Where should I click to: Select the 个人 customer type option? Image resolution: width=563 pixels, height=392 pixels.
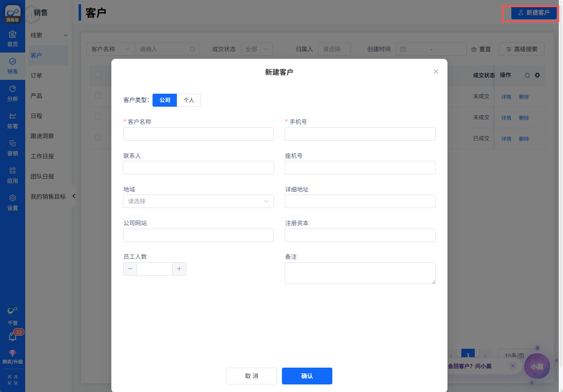coord(189,100)
